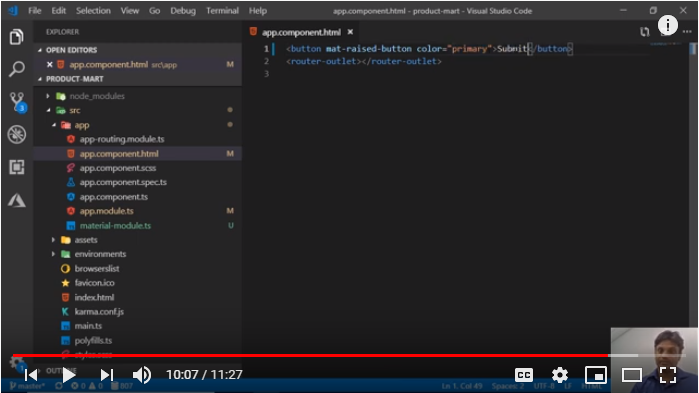Toggle closed captions with CC button

[524, 375]
